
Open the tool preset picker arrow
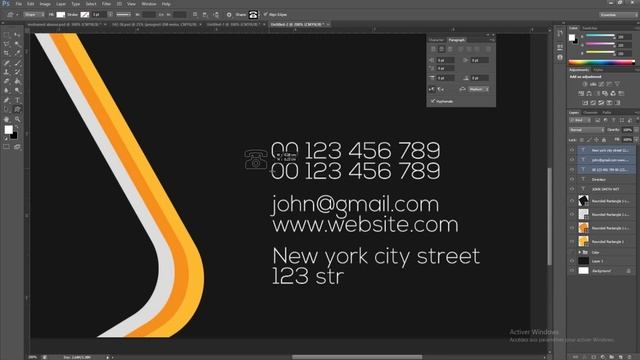click(x=17, y=15)
